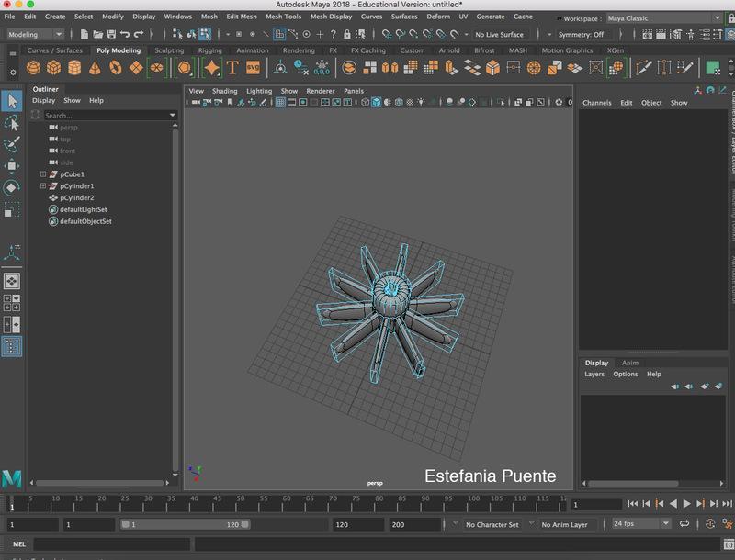Pick the Paint Selection tool
The image size is (735, 560).
pos(12,145)
